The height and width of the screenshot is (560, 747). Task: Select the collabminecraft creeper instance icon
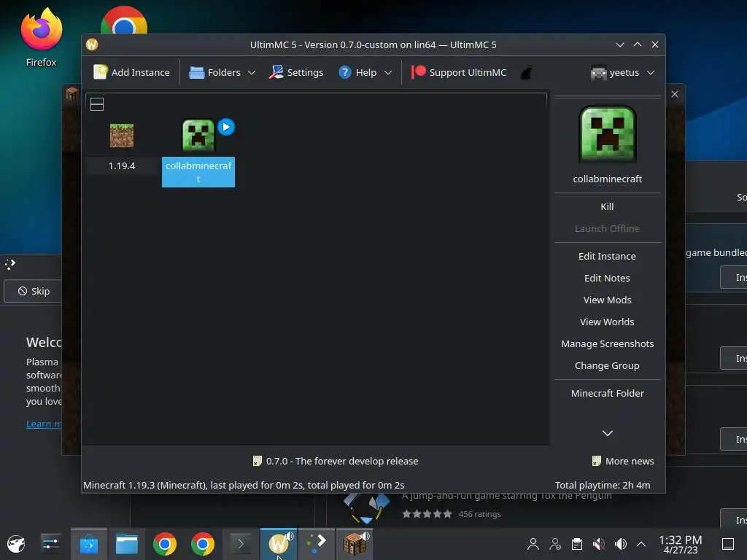(198, 135)
